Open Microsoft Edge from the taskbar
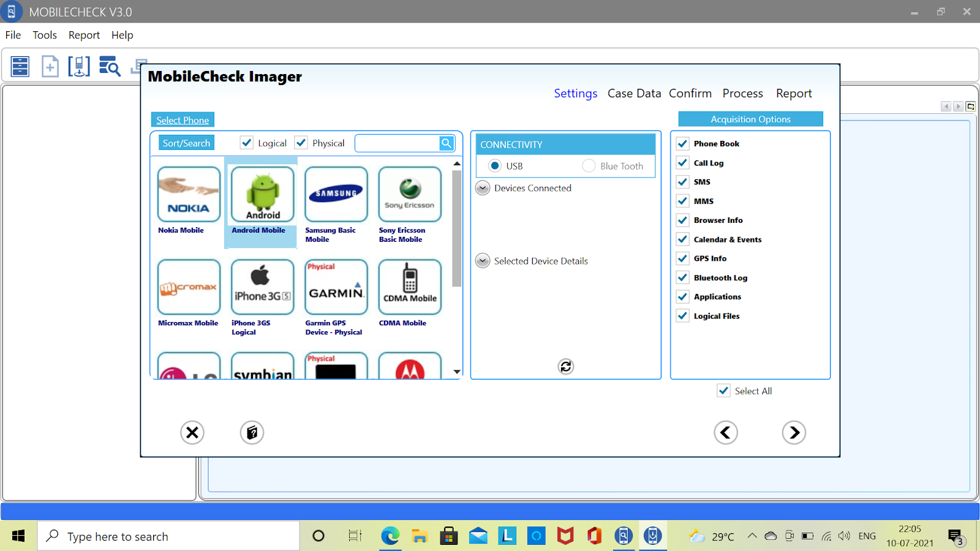The height and width of the screenshot is (551, 980). coord(390,536)
